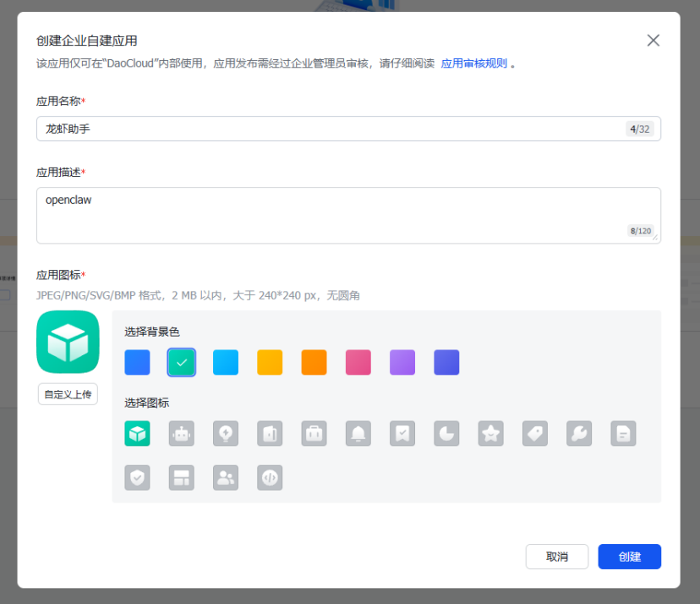Pick the shield with checkmark icon
This screenshot has height=604, width=700.
pyautogui.click(x=137, y=477)
